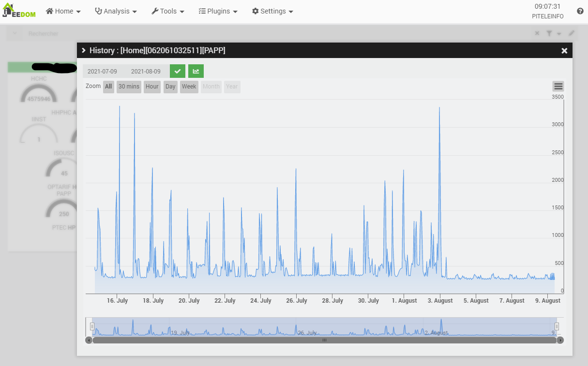Open the Home dropdown menu
Viewport: 588px width, 366px height.
(63, 11)
